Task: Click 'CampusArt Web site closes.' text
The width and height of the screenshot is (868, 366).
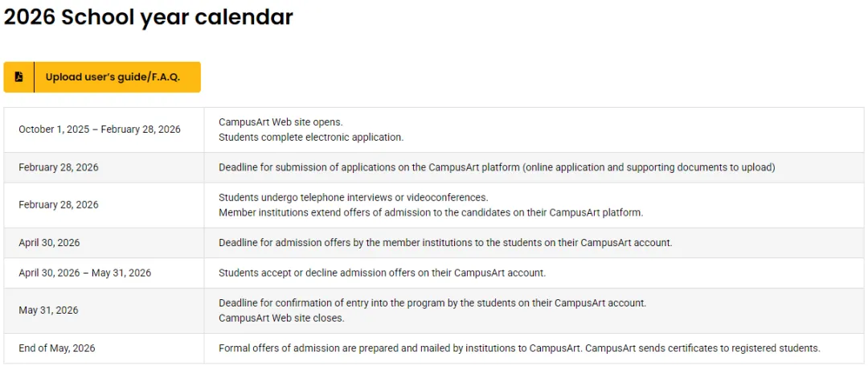Action: [281, 319]
